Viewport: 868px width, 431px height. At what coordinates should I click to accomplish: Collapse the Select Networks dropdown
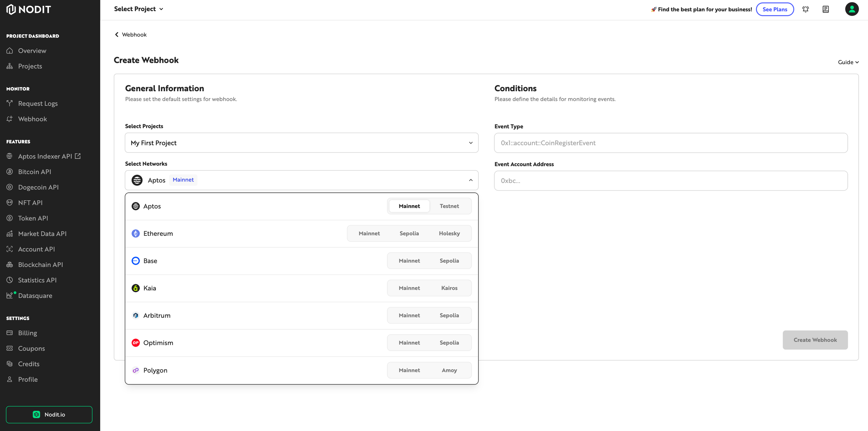coord(471,180)
